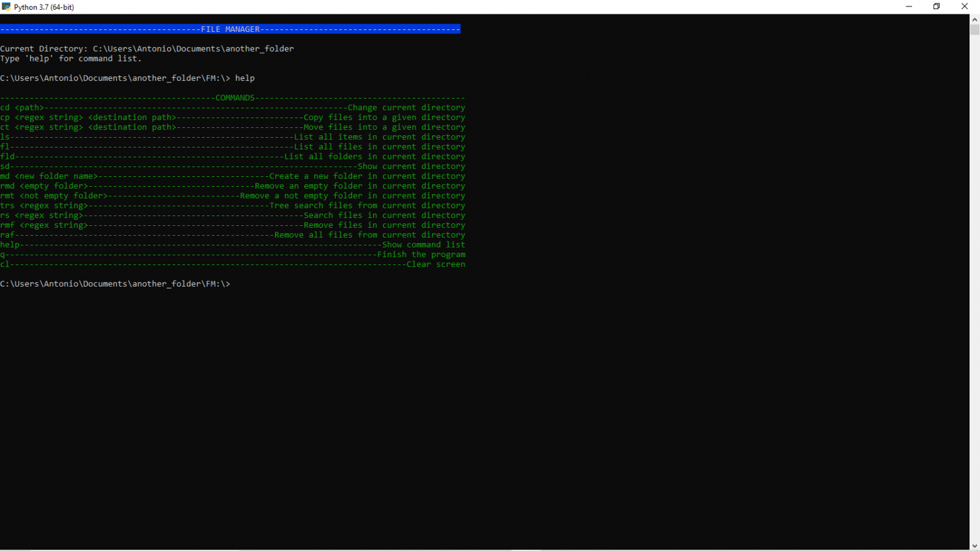Viewport: 980px width, 551px height.
Task: Close the Python 3.7 window
Action: click(x=965, y=7)
